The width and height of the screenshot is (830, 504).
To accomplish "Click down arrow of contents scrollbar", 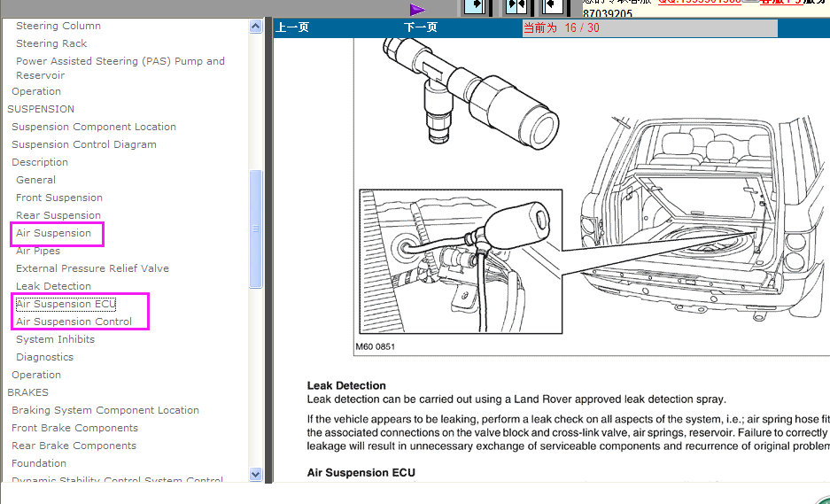I will (x=255, y=474).
